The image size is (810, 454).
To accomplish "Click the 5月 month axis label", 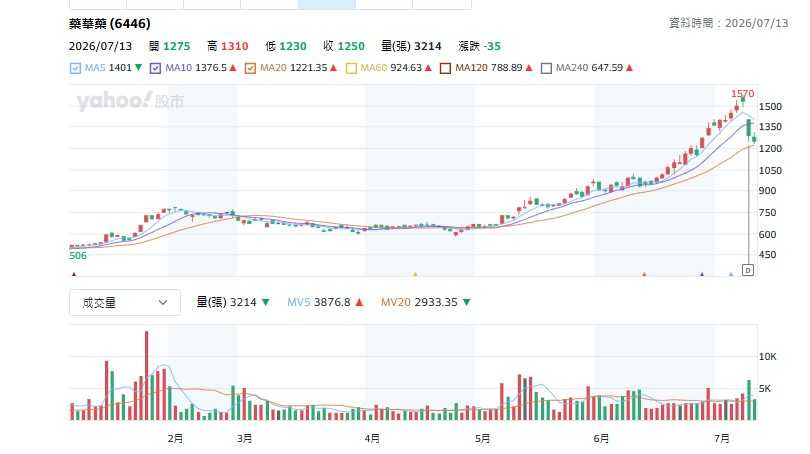I will click(482, 439).
